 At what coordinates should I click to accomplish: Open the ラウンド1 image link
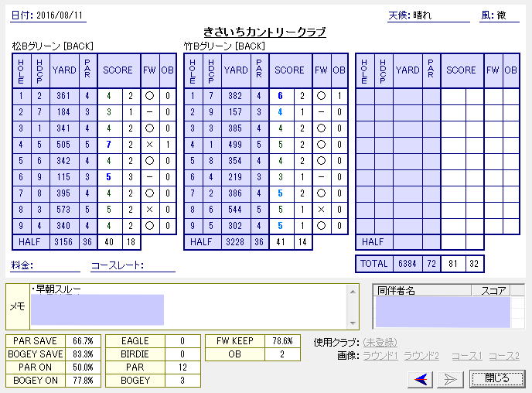(x=380, y=356)
